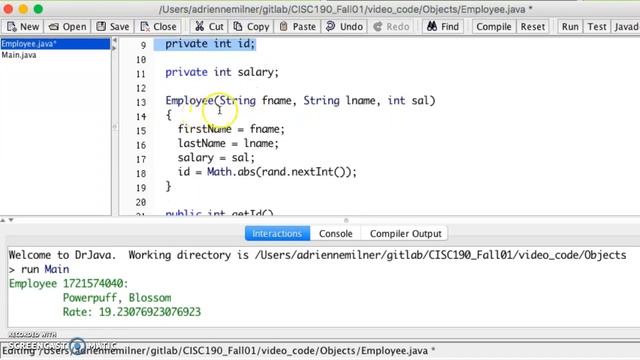The image size is (640, 360).
Task: Open the Compiler Output tab
Action: pyautogui.click(x=405, y=233)
